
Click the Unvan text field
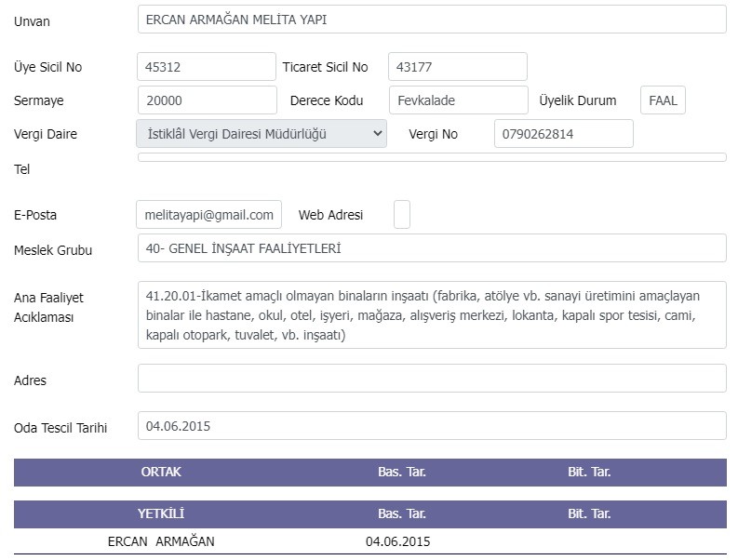pos(432,20)
